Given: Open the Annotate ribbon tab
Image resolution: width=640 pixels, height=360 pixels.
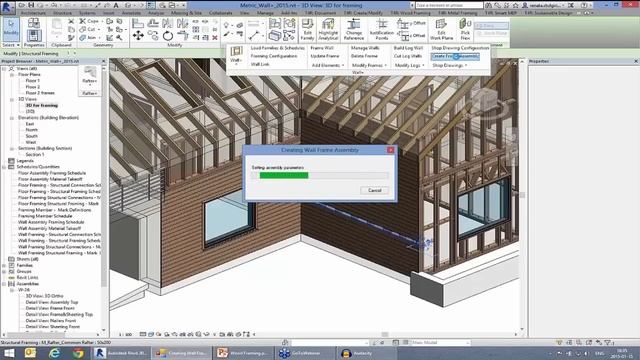Looking at the screenshot, I should click(x=131, y=13).
